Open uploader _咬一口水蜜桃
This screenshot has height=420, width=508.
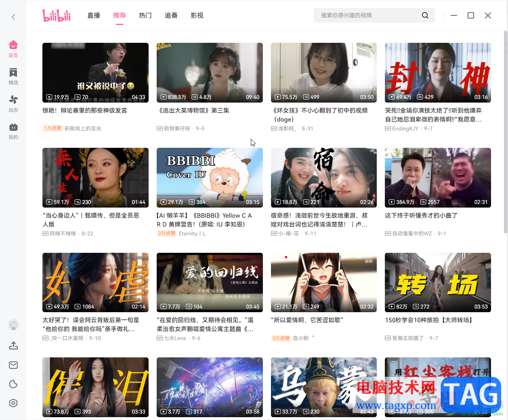pyautogui.click(x=67, y=338)
